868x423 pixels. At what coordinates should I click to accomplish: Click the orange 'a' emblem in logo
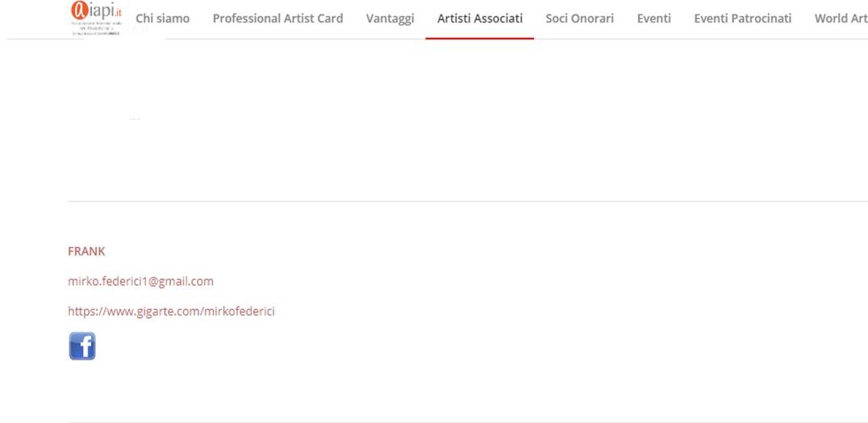click(79, 11)
